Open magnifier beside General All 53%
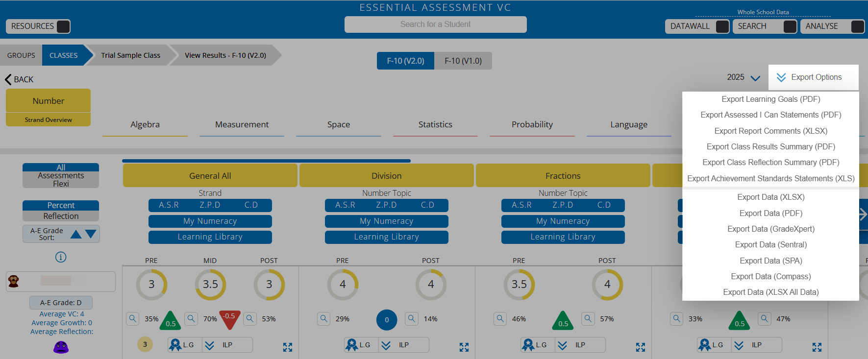This screenshot has height=359, width=868. pyautogui.click(x=250, y=319)
